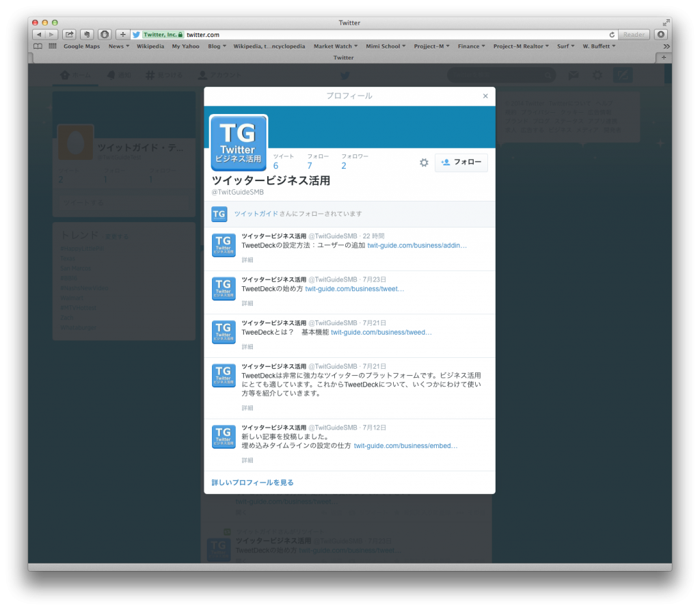Open the downloads button in Safari toolbar

coord(661,34)
